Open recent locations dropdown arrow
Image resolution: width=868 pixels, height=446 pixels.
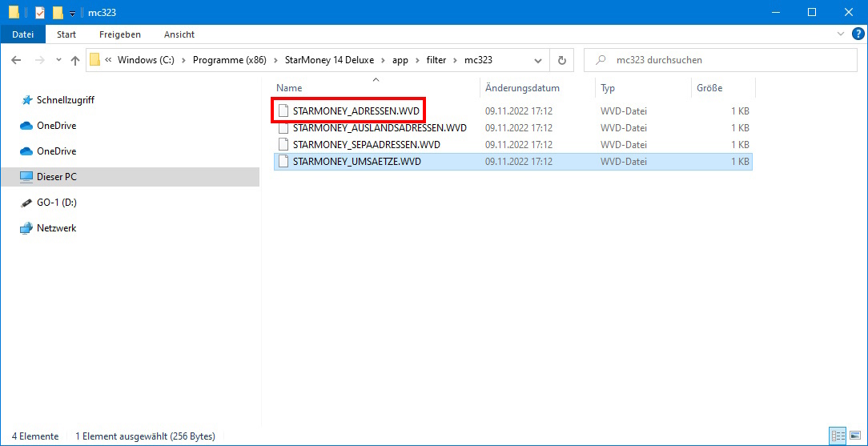click(x=58, y=60)
